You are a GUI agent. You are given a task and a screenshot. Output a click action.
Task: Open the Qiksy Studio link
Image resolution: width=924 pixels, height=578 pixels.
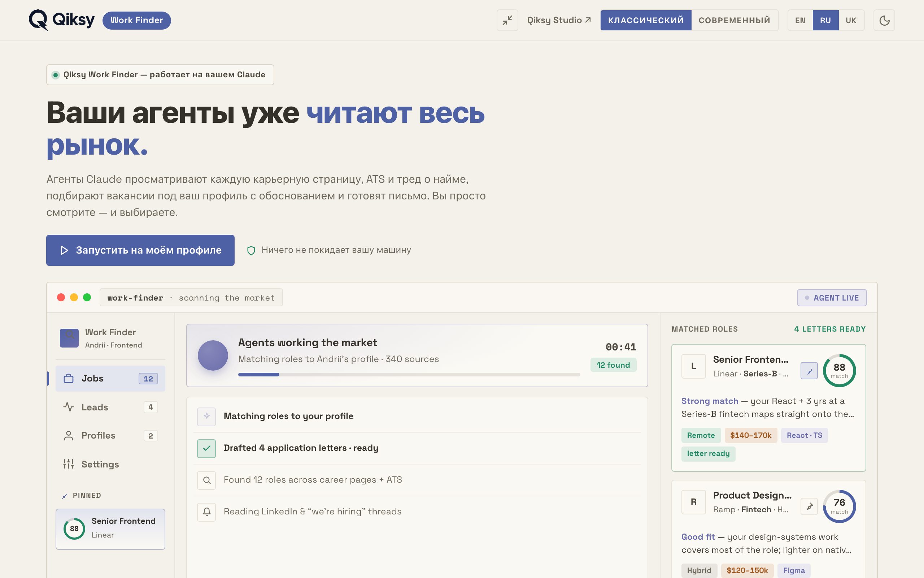click(559, 20)
